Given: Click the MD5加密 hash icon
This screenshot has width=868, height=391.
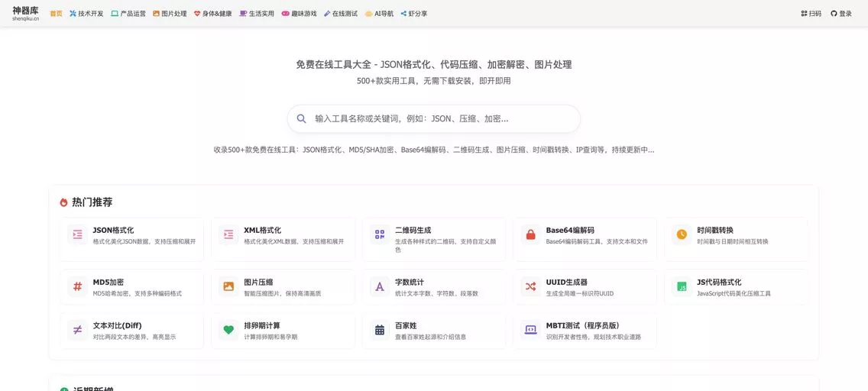Looking at the screenshot, I should pyautogui.click(x=77, y=286).
